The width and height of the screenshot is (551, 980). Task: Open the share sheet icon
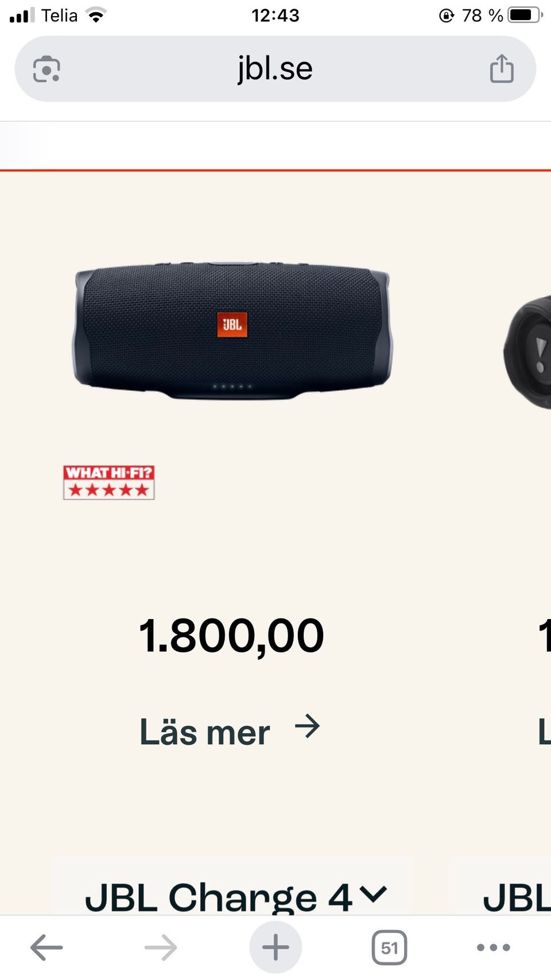pos(502,68)
